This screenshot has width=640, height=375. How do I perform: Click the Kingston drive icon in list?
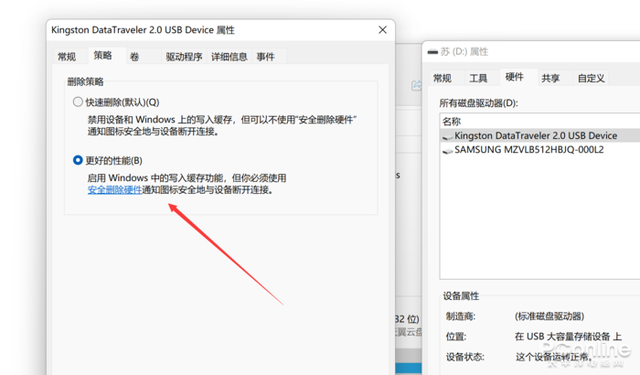(x=447, y=137)
